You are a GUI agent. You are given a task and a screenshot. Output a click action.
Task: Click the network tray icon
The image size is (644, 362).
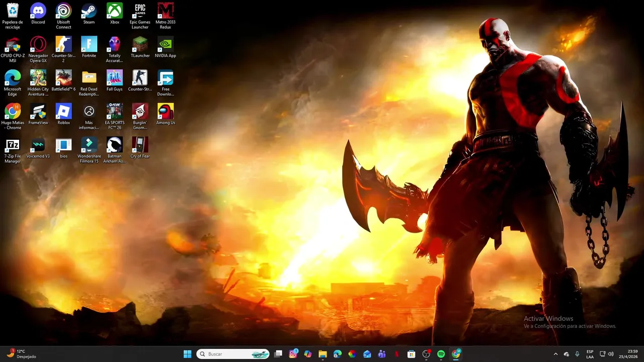[602, 354]
